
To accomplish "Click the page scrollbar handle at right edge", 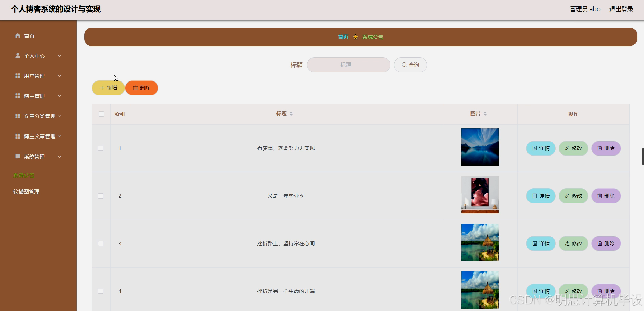I will coord(643,157).
